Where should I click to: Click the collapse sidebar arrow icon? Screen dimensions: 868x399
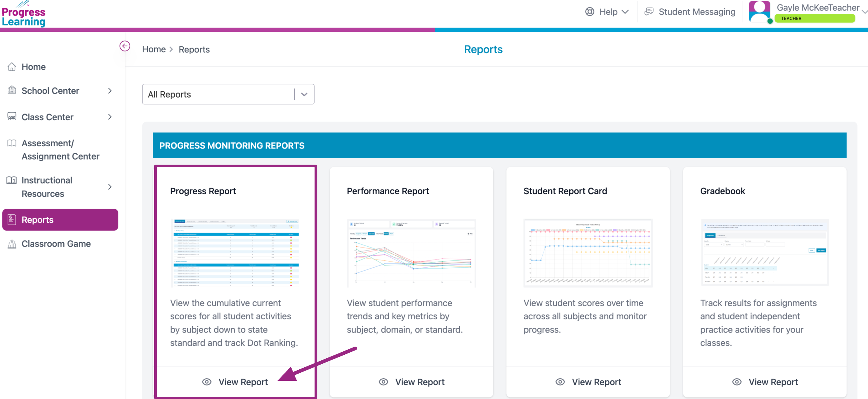(x=125, y=46)
